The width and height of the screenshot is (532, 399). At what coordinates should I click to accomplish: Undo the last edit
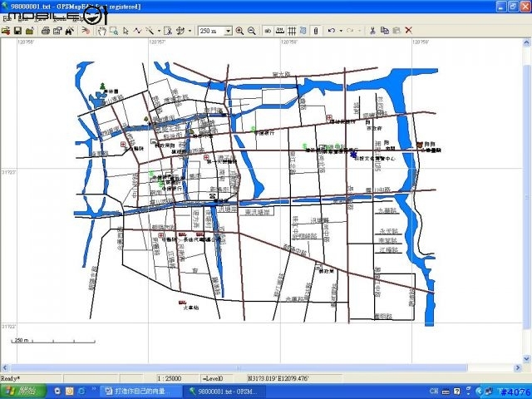[x=332, y=31]
